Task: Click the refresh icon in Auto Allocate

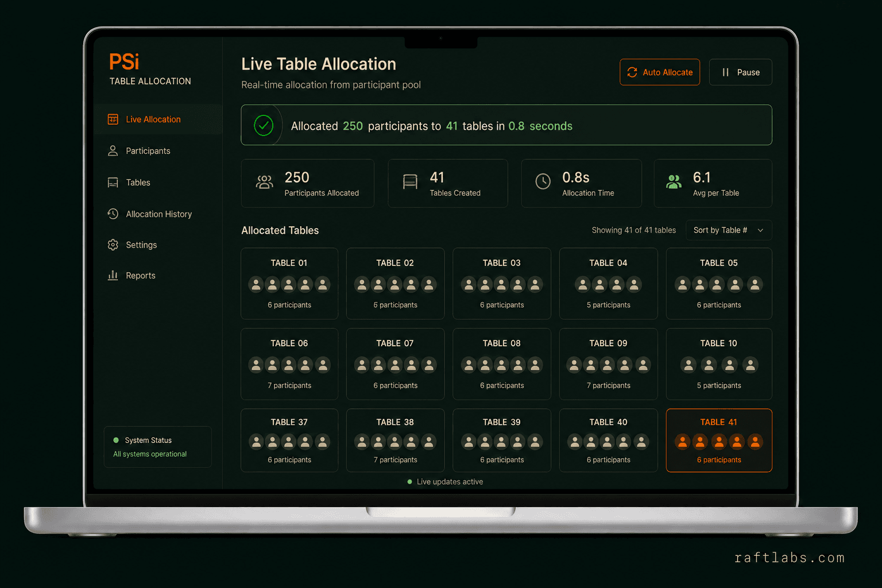Action: coord(632,72)
